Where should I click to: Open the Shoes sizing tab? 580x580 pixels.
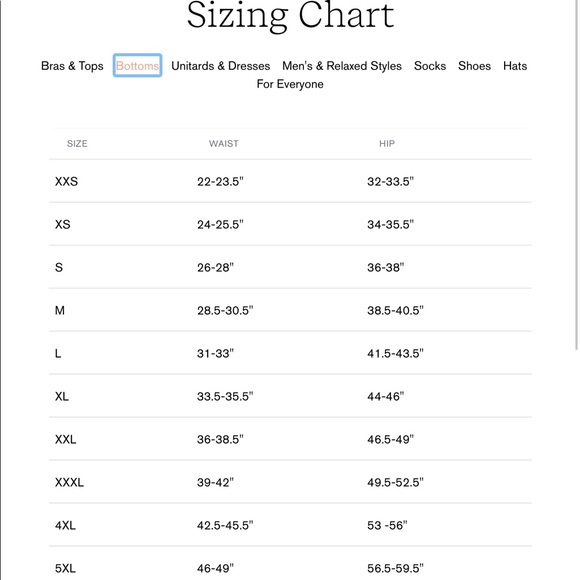[474, 66]
